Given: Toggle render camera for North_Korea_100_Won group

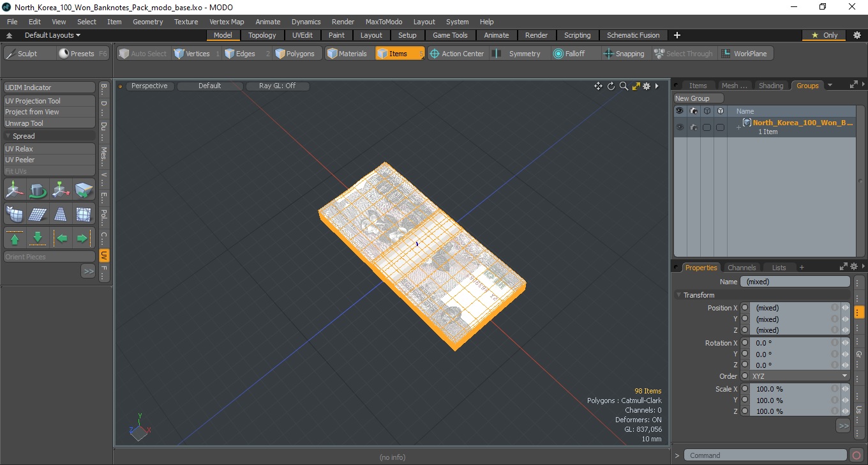Looking at the screenshot, I should [x=693, y=127].
